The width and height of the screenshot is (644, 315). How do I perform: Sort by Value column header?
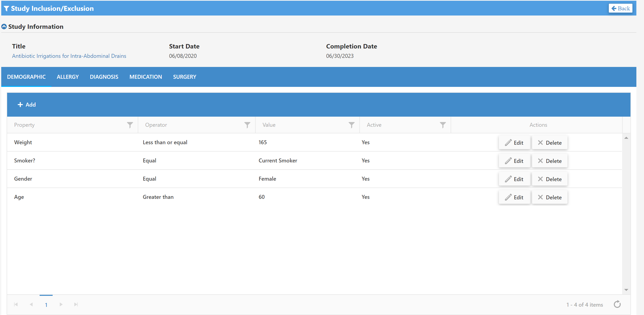[x=269, y=125]
